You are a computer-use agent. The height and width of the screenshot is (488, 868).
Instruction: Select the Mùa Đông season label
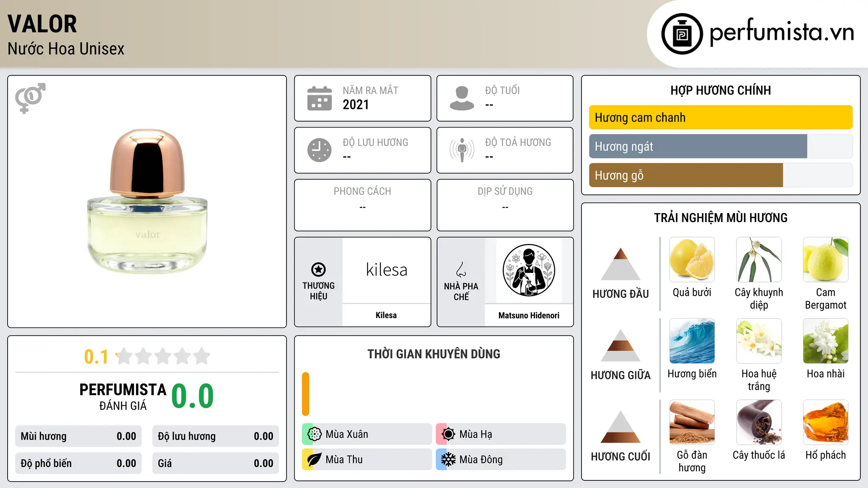click(x=481, y=460)
